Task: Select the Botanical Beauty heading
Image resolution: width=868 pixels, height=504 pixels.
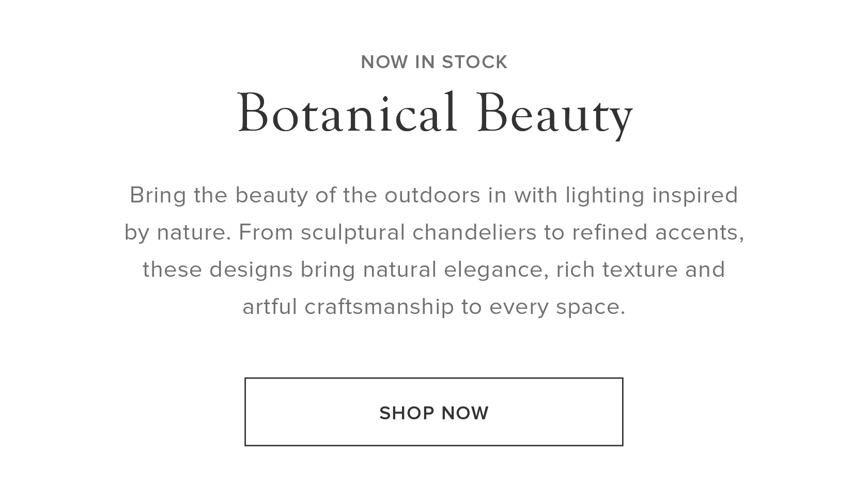Action: coord(435,114)
